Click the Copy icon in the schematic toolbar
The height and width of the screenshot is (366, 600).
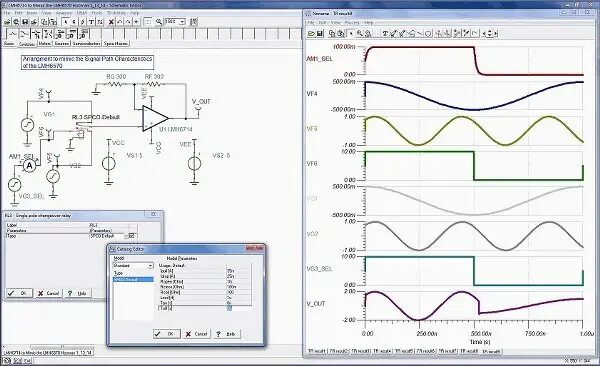[x=44, y=22]
